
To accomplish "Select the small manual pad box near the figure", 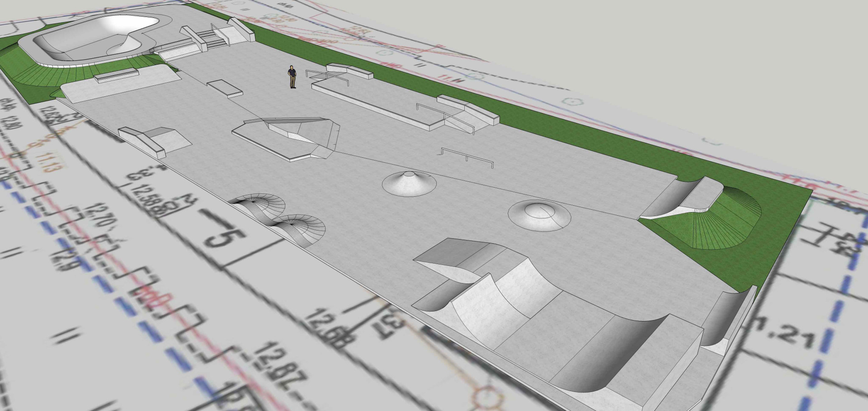I will [224, 88].
